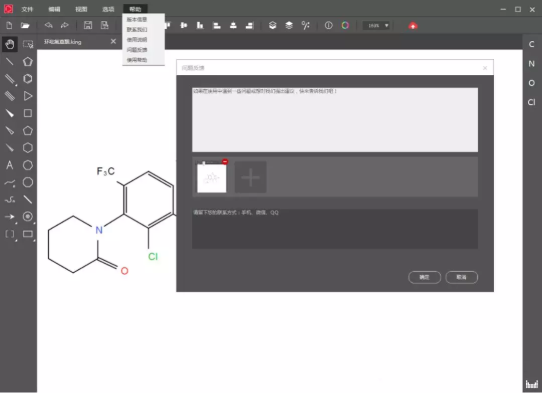The height and width of the screenshot is (396, 542).
Task: Select the arrow drawing tool
Action: (10, 217)
